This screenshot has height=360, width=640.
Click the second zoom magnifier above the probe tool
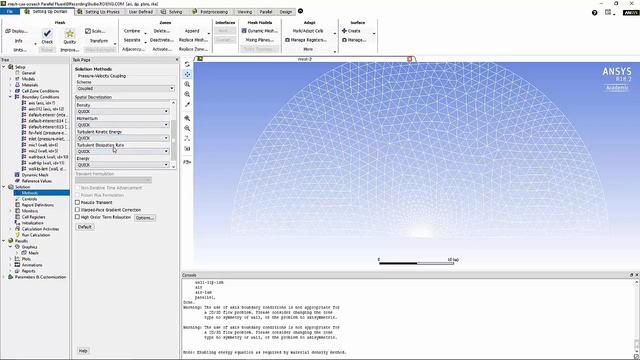tap(187, 94)
